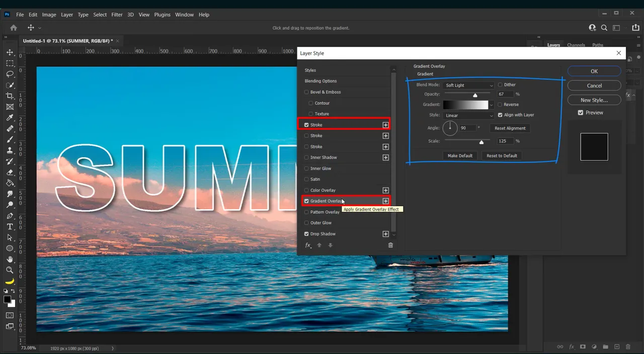644x354 pixels.
Task: Click the search icon in options bar
Action: 604,28
